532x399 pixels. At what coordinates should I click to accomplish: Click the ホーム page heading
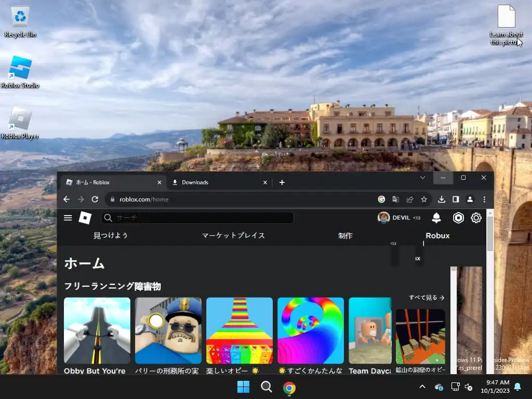coord(84,263)
